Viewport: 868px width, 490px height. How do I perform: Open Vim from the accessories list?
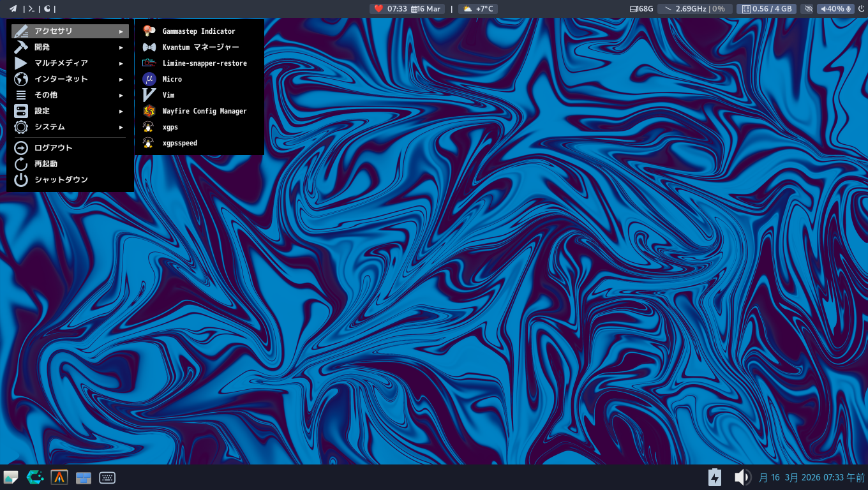click(199, 95)
